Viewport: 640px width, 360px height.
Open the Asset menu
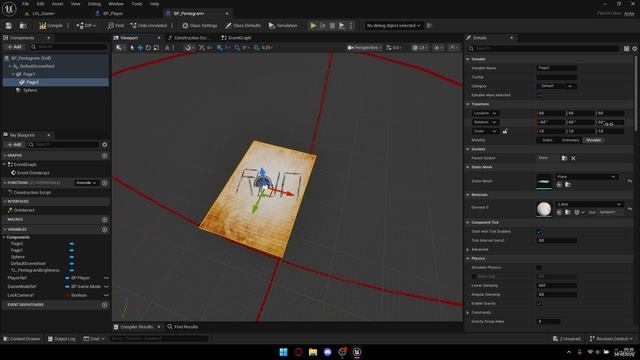coord(57,4)
